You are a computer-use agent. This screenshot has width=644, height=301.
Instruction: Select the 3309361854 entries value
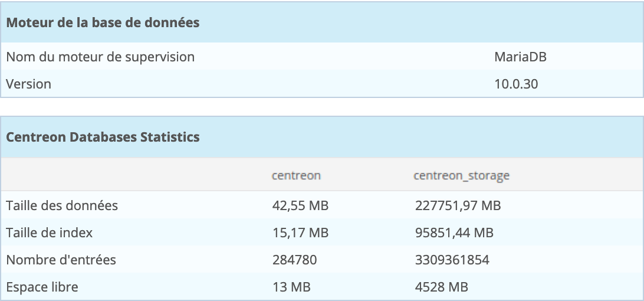pyautogui.click(x=452, y=260)
